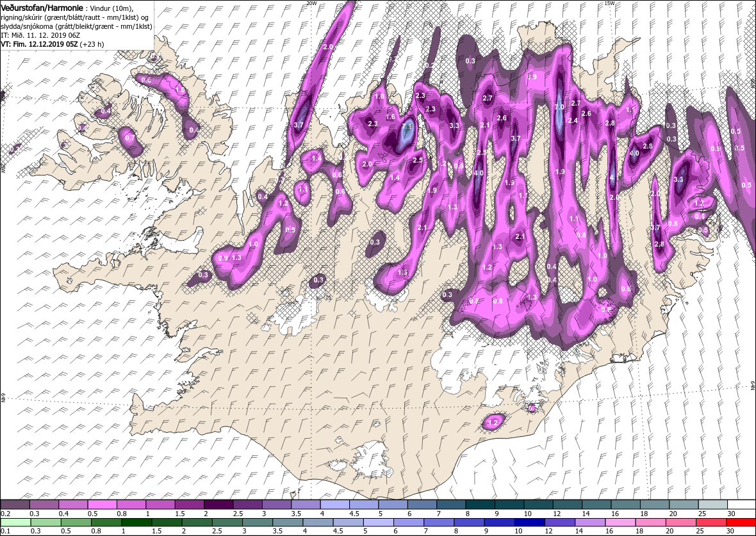Click the upper legend swatch labeled 0.4
Viewport: 756px width, 536px height.
pyautogui.click(x=74, y=504)
